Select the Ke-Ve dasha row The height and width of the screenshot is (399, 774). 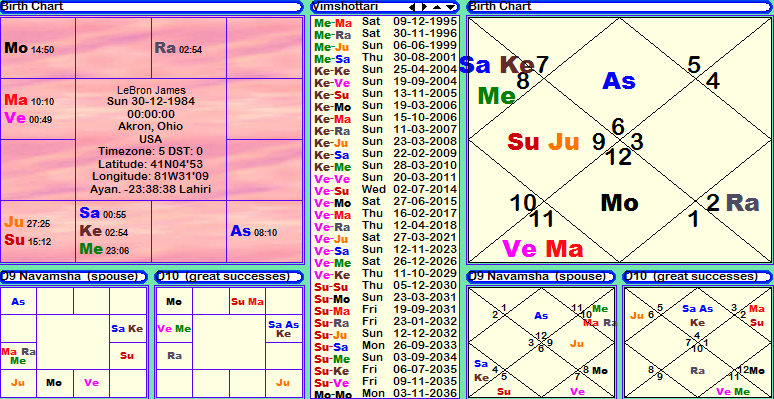click(x=386, y=82)
